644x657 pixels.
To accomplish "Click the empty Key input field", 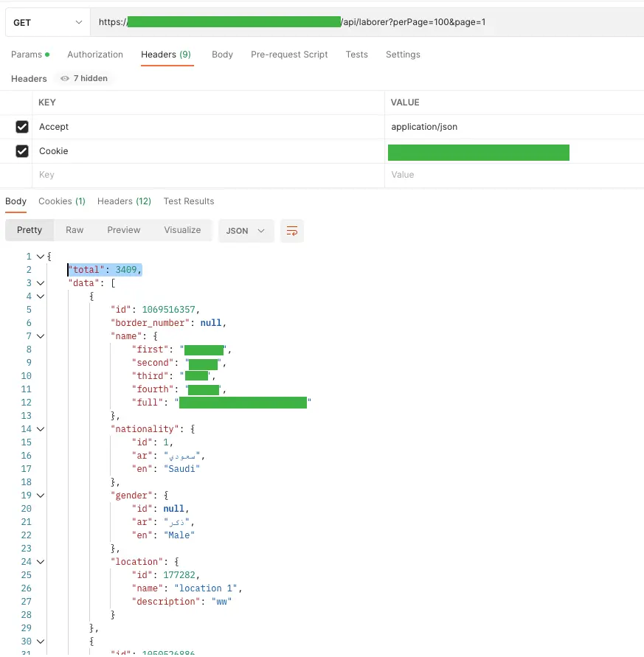I will coord(111,175).
